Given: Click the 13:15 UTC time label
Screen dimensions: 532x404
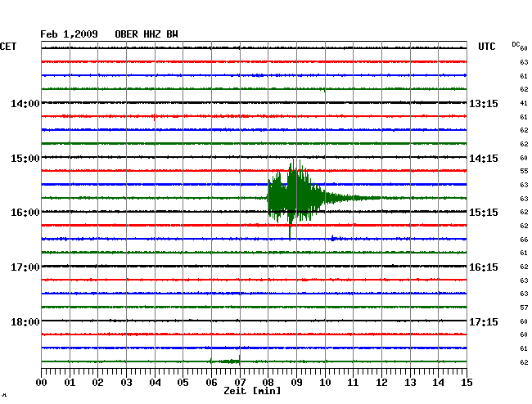Looking at the screenshot, I should (484, 103).
